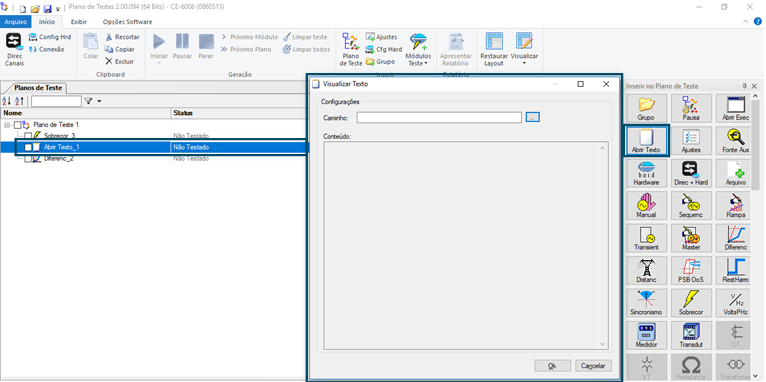The width and height of the screenshot is (766, 382).
Task: Check the Abrir Texto_1 checkbox
Action: [x=28, y=147]
